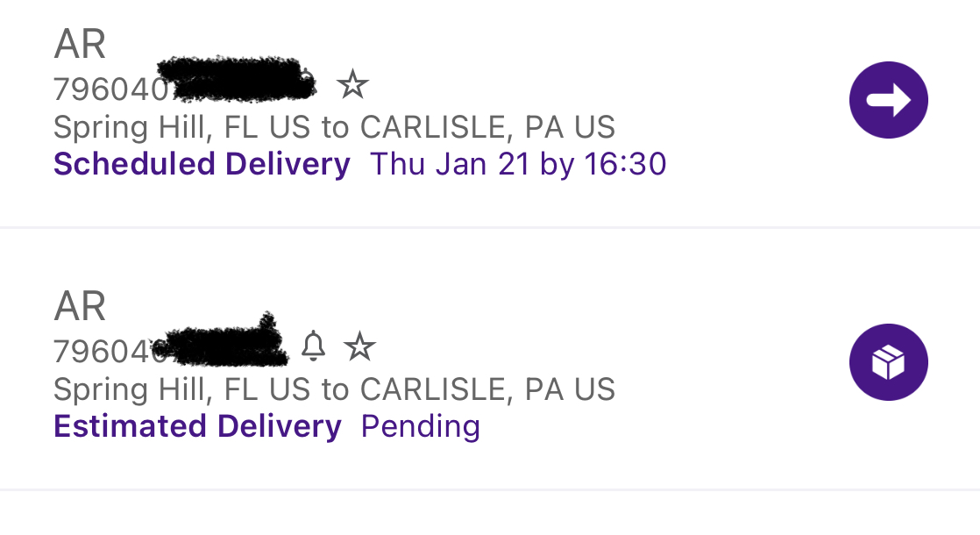Tap route text above Scheduled Delivery
Viewport: 980px width, 535px height.
click(x=334, y=127)
